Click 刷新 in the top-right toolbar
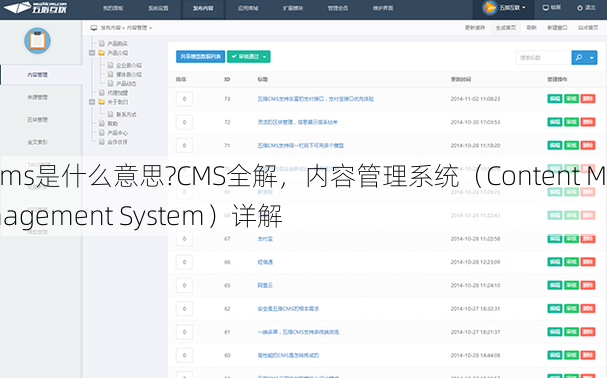The image size is (607, 378). (x=532, y=27)
